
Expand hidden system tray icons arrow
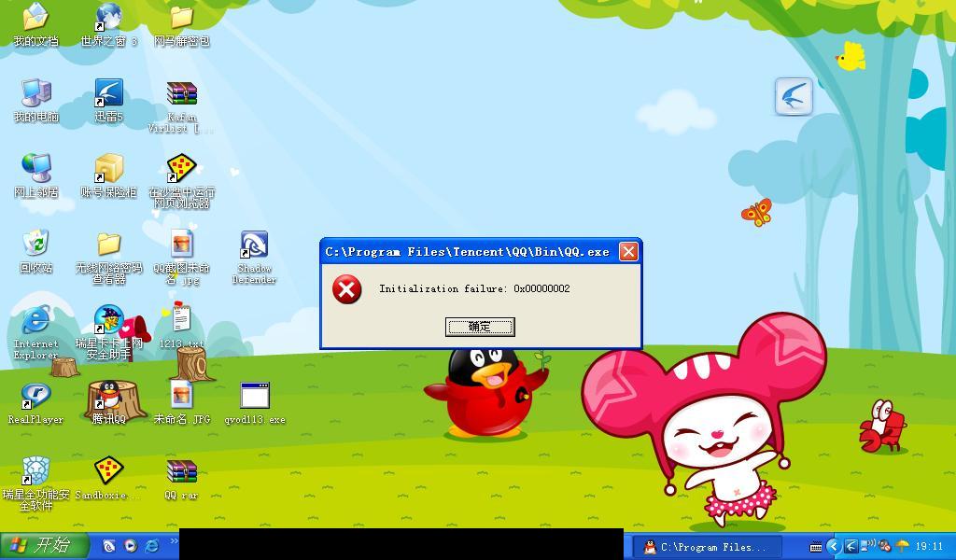point(833,547)
